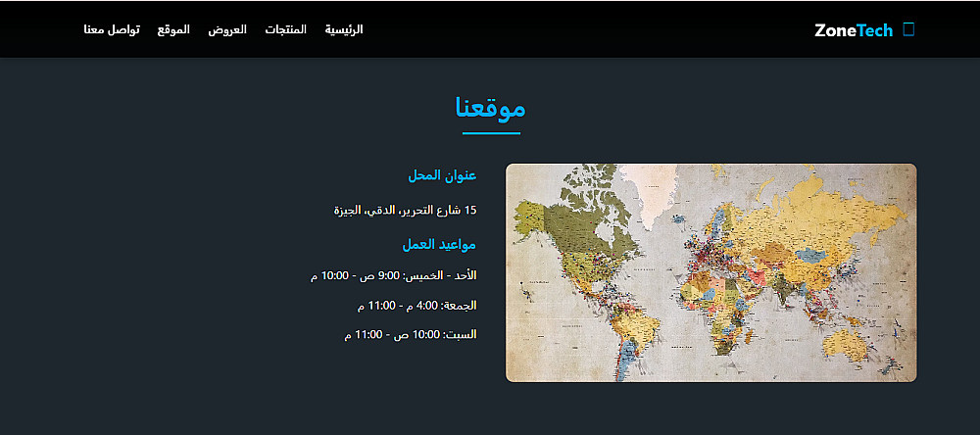Click the الأحد - الخميس hours line
Screen dimensions: 980x435
(394, 275)
